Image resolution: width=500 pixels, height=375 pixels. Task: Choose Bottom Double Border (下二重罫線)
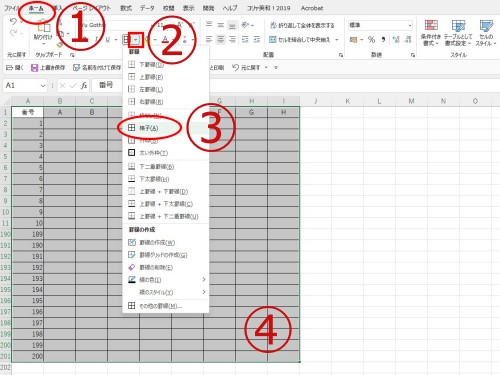(x=166, y=167)
